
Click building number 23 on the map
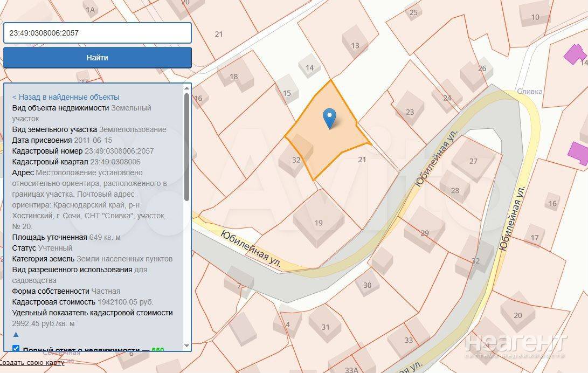pos(410,112)
